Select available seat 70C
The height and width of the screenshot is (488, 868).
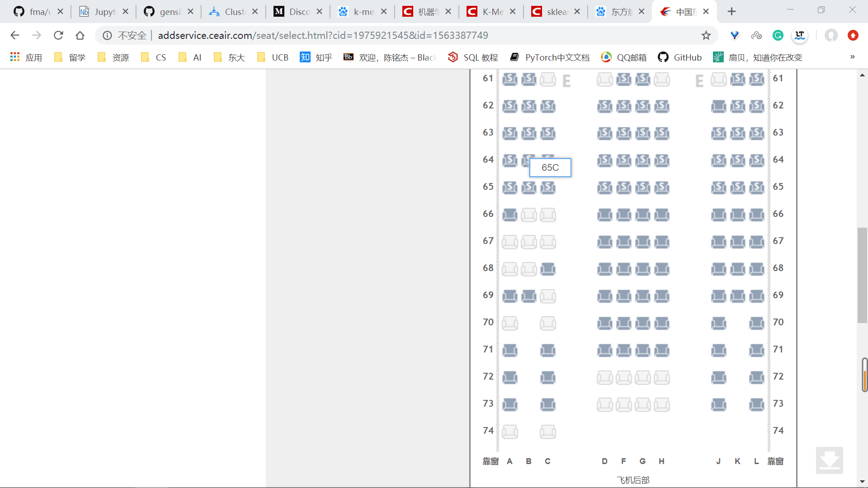(x=547, y=324)
